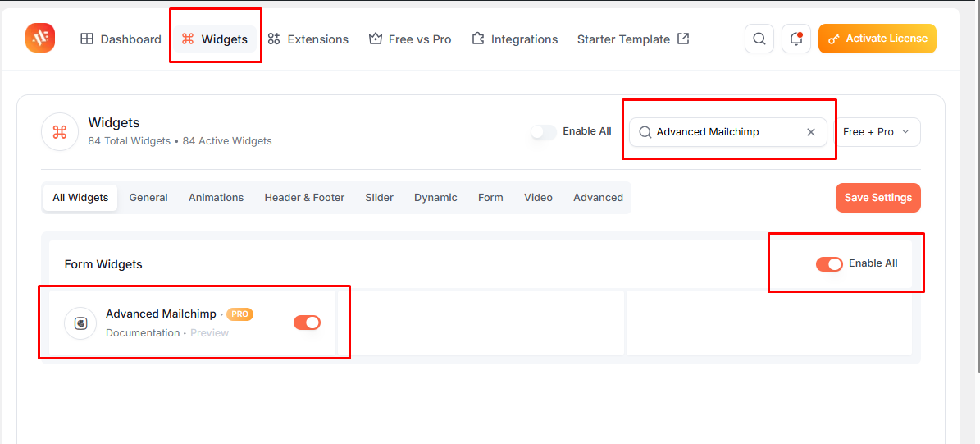980x444 pixels.
Task: Switch to the Animations tab
Action: coord(217,198)
